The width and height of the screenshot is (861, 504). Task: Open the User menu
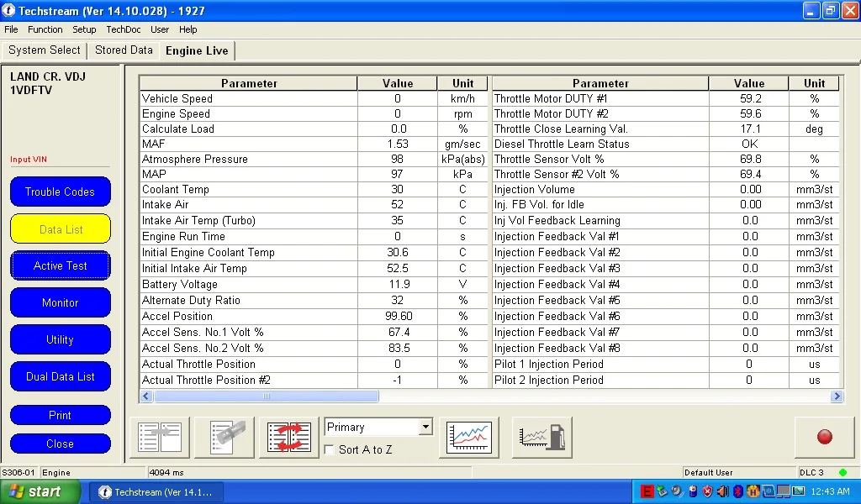click(160, 29)
